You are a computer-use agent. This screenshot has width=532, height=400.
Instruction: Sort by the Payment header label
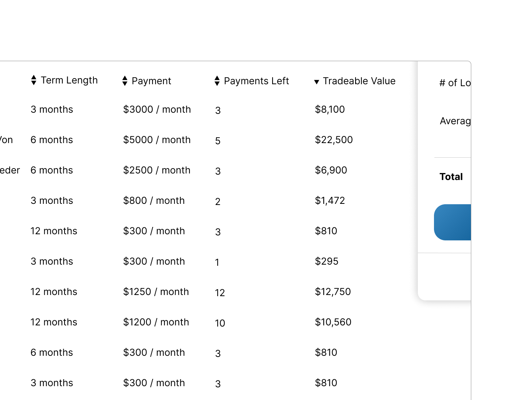151,81
